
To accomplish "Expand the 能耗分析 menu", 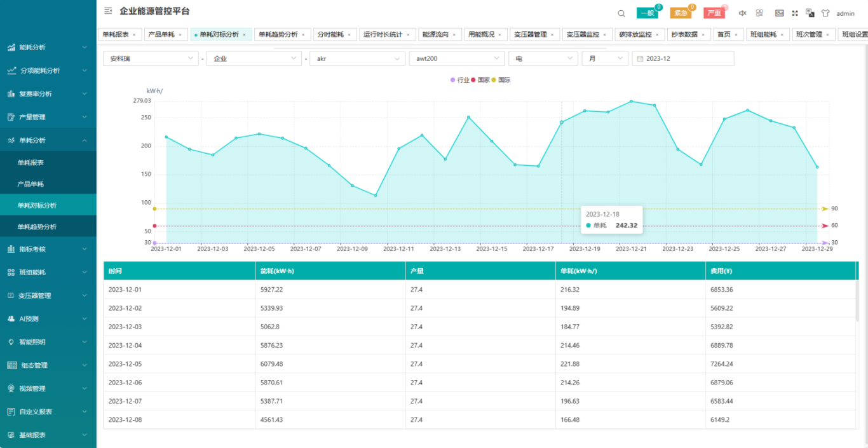I will [48, 48].
